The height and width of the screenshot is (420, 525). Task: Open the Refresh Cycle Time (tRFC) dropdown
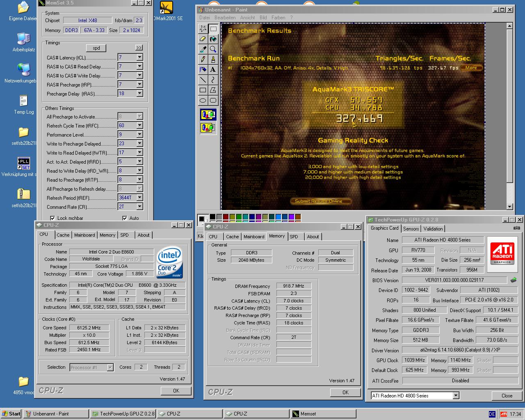pos(139,126)
